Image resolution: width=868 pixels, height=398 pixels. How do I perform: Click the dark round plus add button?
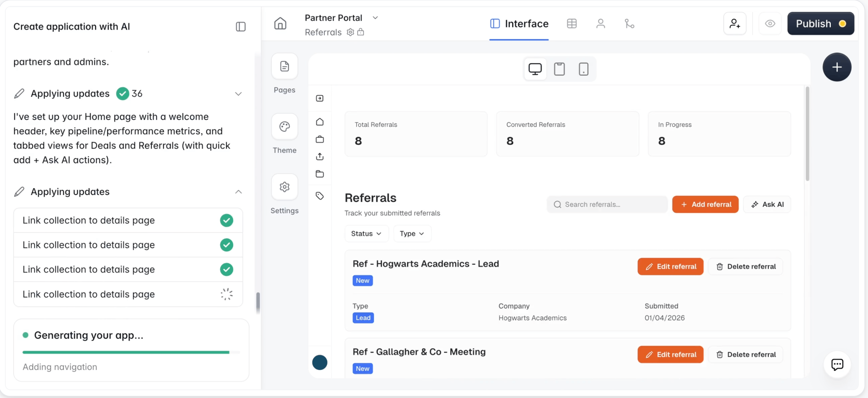coord(837,67)
